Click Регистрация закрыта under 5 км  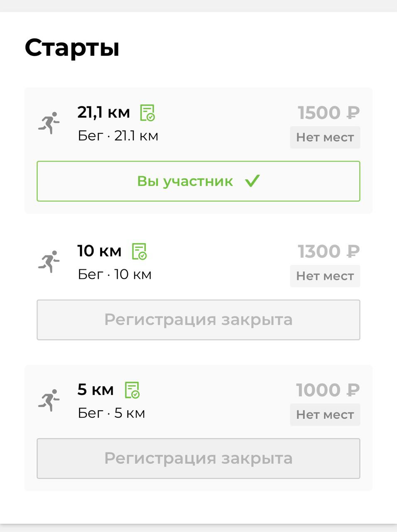point(198,458)
